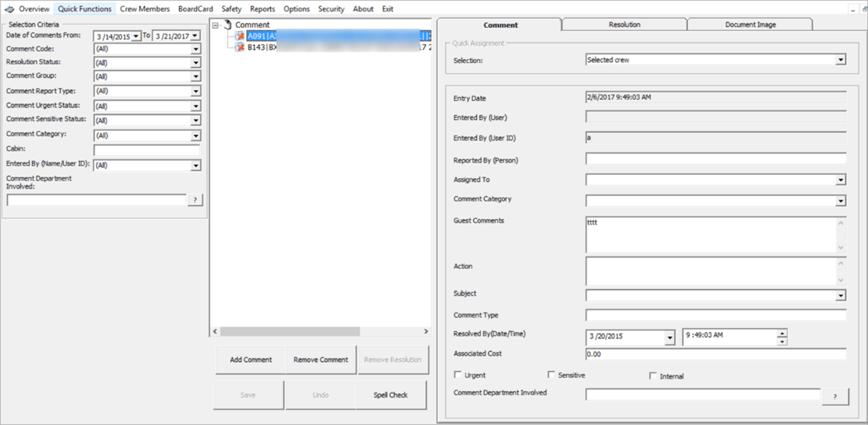Screen dimensions: 868x425
Task: Click the question mark lookup for Comment Department
Action: (x=195, y=200)
